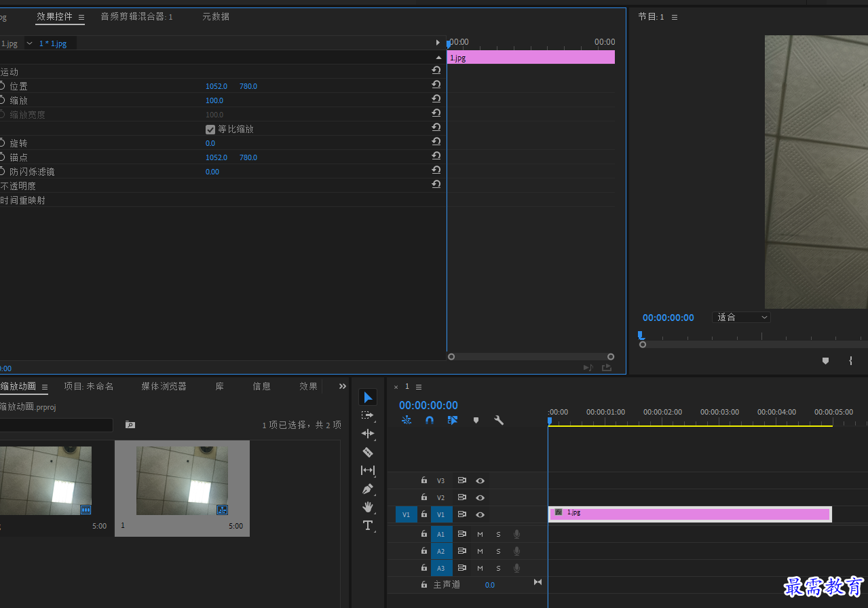The width and height of the screenshot is (868, 608).
Task: Select the Selection (arrow) tool
Action: coord(368,397)
